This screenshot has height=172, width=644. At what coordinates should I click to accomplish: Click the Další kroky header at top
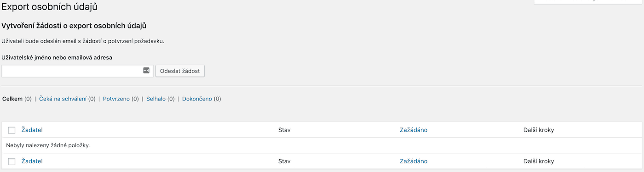539,130
